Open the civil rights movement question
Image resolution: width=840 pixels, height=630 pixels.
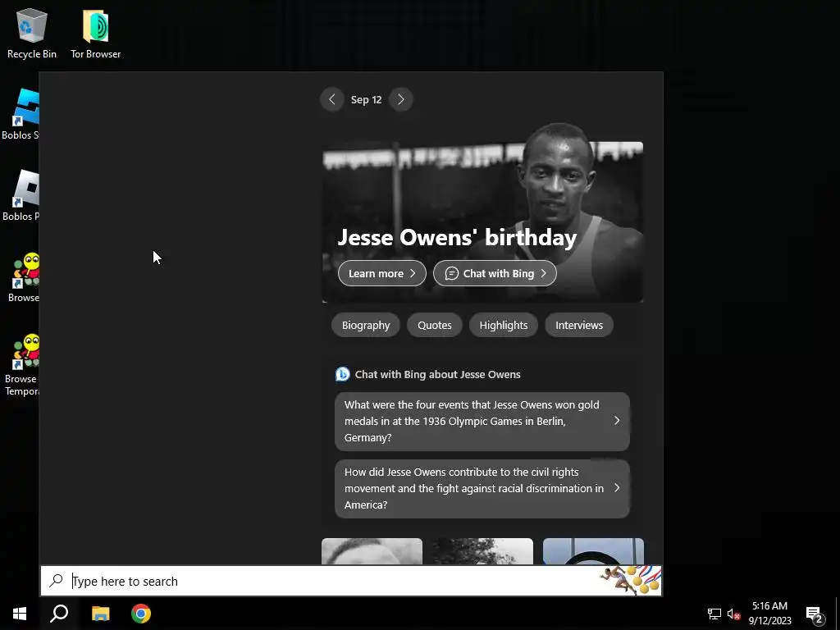coord(482,489)
